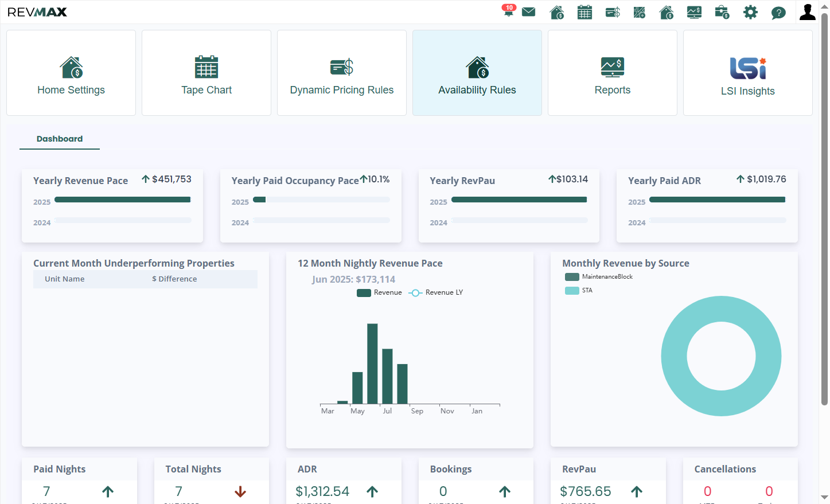Click the $103.14 Yearly RevPau value

pyautogui.click(x=572, y=179)
